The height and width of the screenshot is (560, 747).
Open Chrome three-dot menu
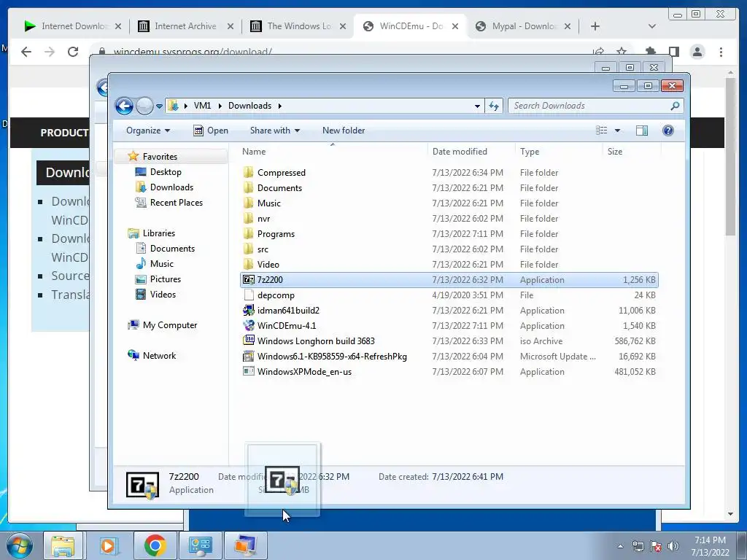(x=721, y=52)
